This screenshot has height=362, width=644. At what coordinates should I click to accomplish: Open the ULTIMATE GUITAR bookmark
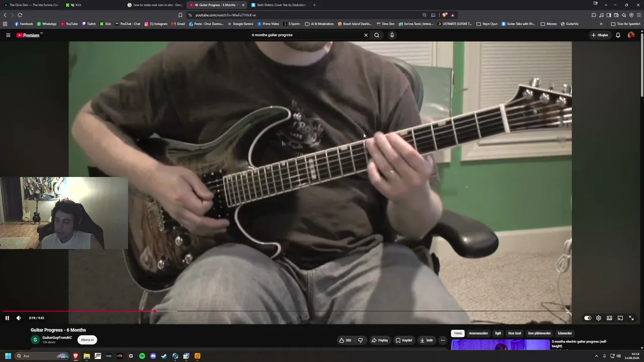click(x=455, y=24)
